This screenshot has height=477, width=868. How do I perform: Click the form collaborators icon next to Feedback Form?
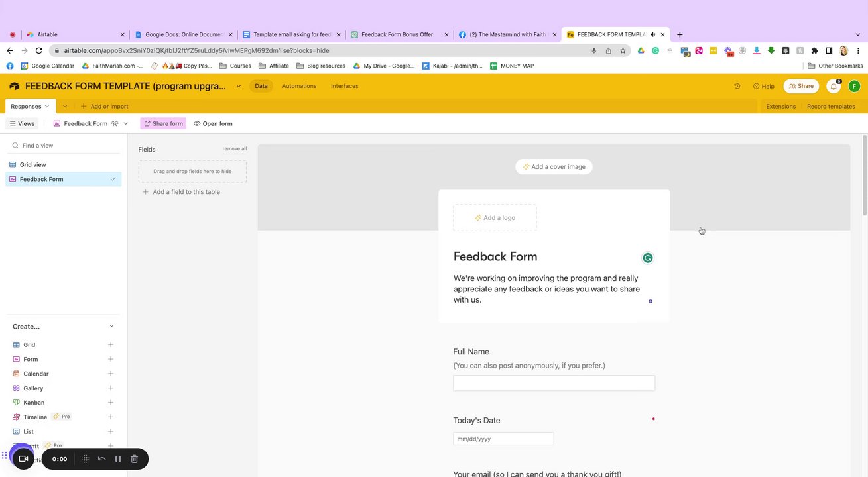(x=115, y=123)
